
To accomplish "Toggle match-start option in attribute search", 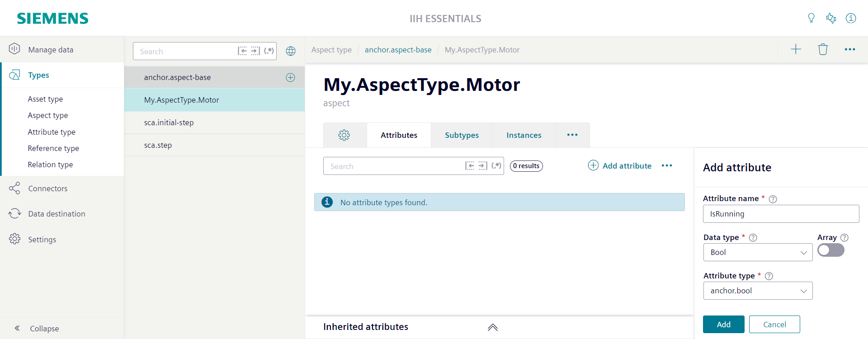I will 470,165.
